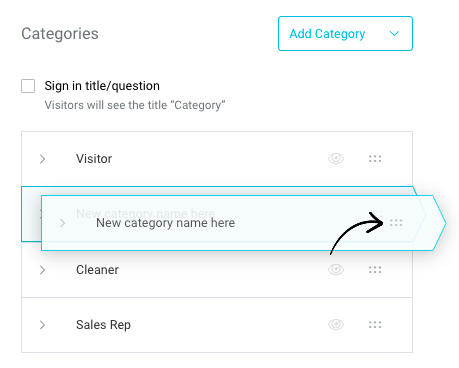Select the Sales Rep category name
Image resolution: width=459 pixels, height=368 pixels.
tap(103, 325)
